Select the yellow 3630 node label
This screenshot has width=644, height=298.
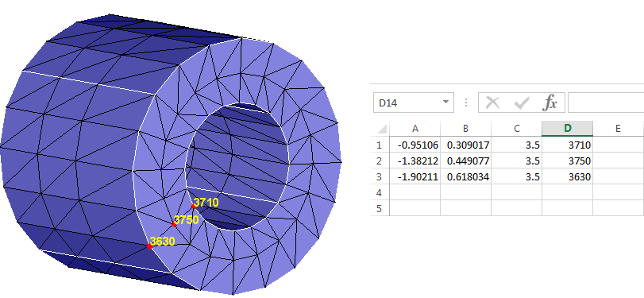click(x=163, y=242)
